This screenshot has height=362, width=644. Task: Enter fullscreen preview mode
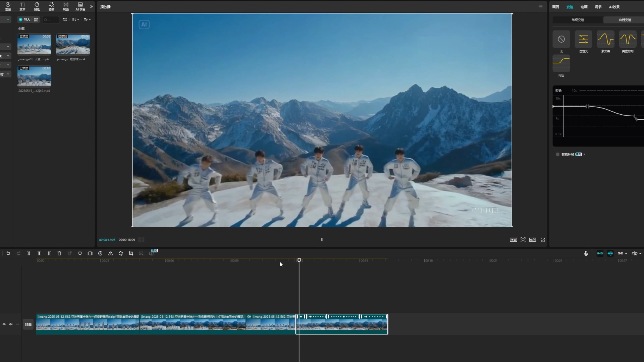tap(543, 240)
